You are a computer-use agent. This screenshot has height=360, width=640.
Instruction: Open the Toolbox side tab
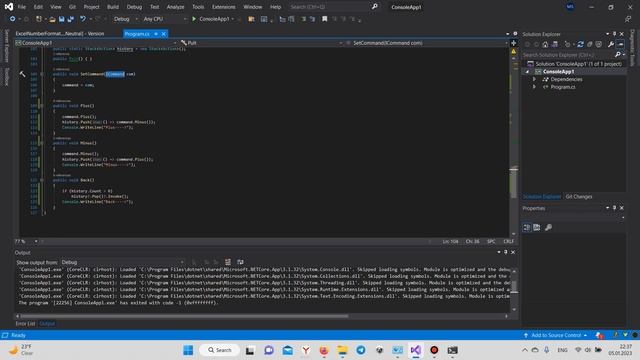(7, 77)
